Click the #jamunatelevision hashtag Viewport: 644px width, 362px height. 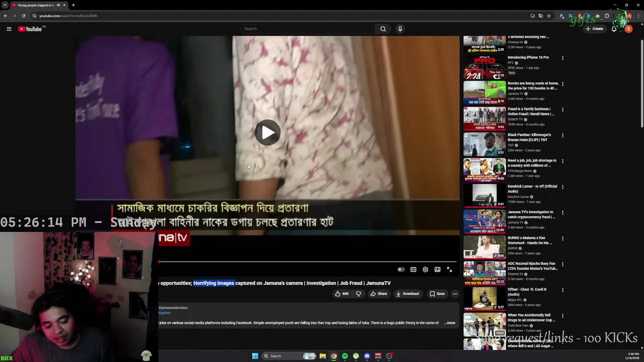173,308
